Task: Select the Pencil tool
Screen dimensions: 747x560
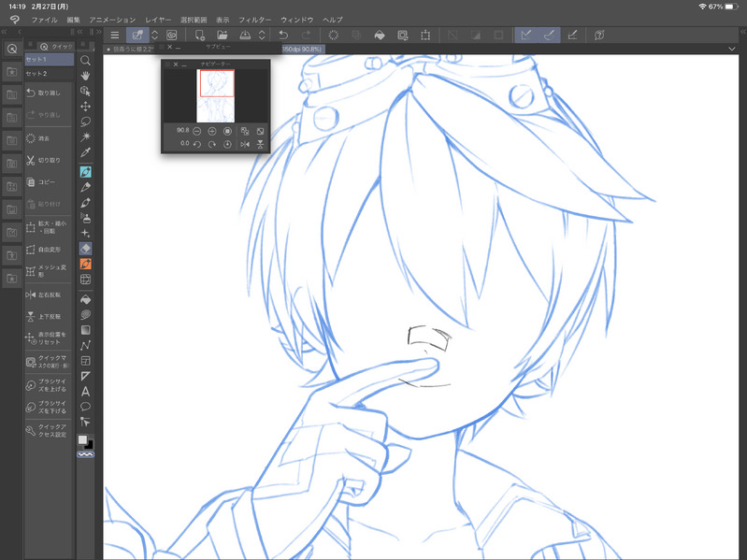Action: click(85, 187)
